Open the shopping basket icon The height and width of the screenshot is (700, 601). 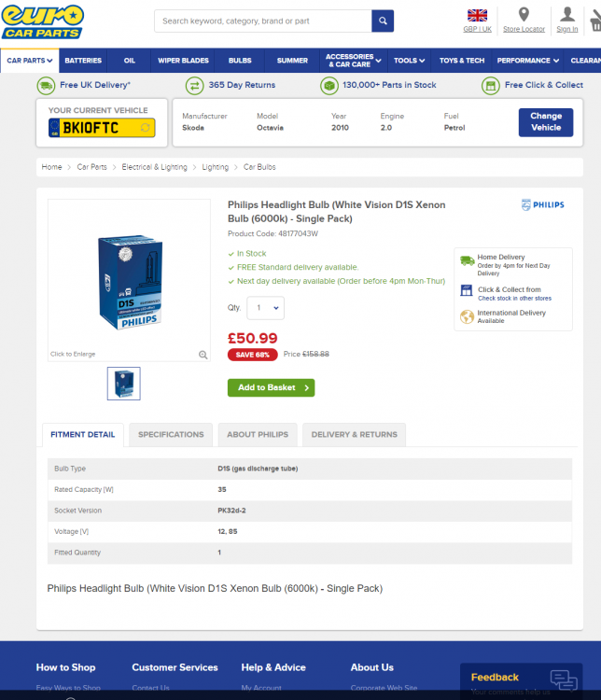click(x=595, y=21)
